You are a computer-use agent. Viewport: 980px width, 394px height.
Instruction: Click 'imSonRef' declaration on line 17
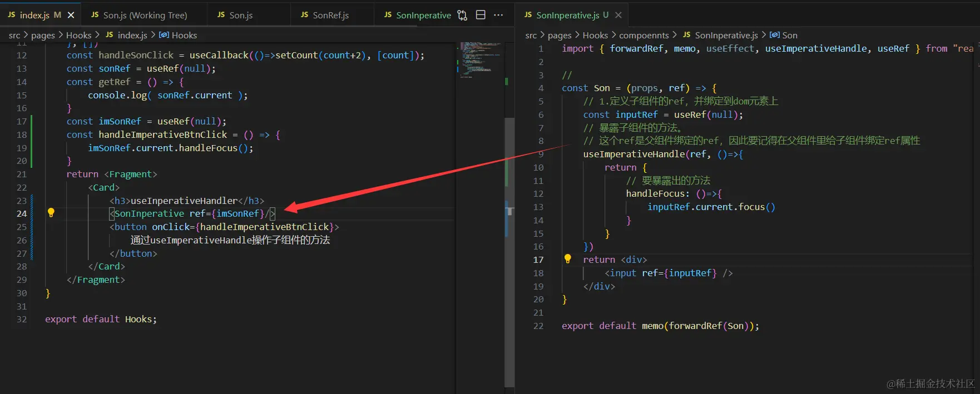[x=120, y=121]
